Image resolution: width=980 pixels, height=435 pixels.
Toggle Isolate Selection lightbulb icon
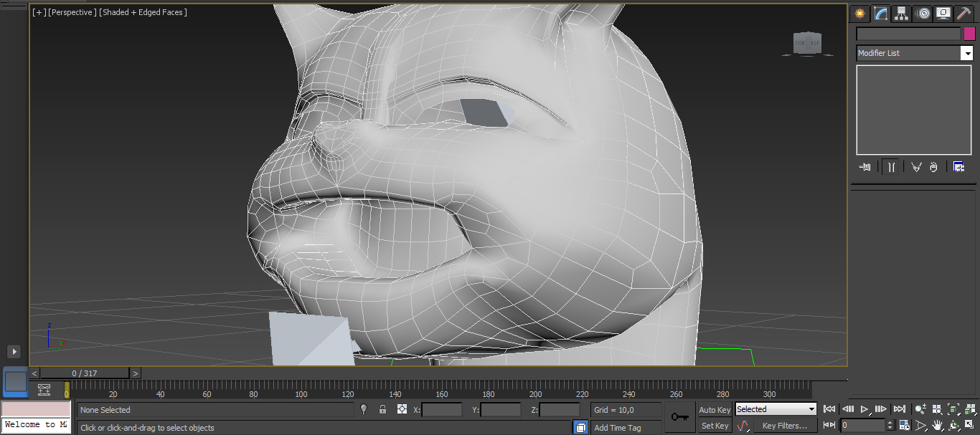click(364, 409)
